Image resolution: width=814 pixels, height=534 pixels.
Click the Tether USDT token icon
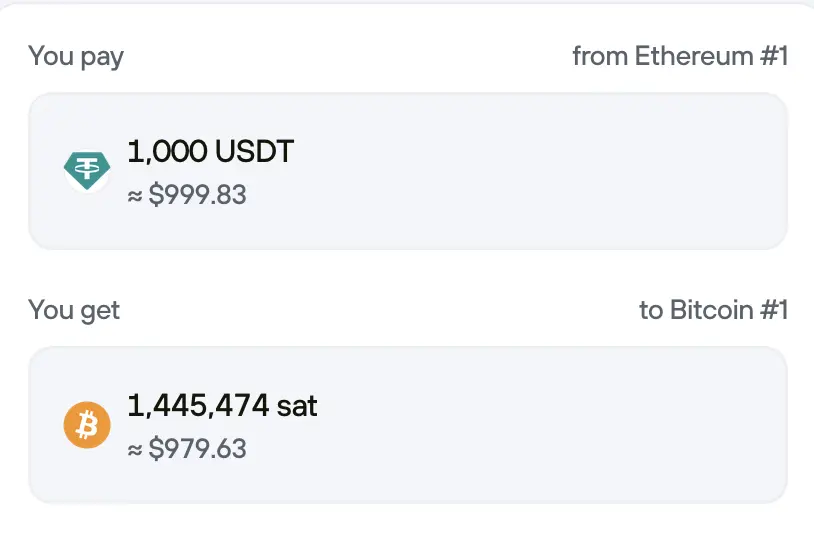pyautogui.click(x=87, y=171)
